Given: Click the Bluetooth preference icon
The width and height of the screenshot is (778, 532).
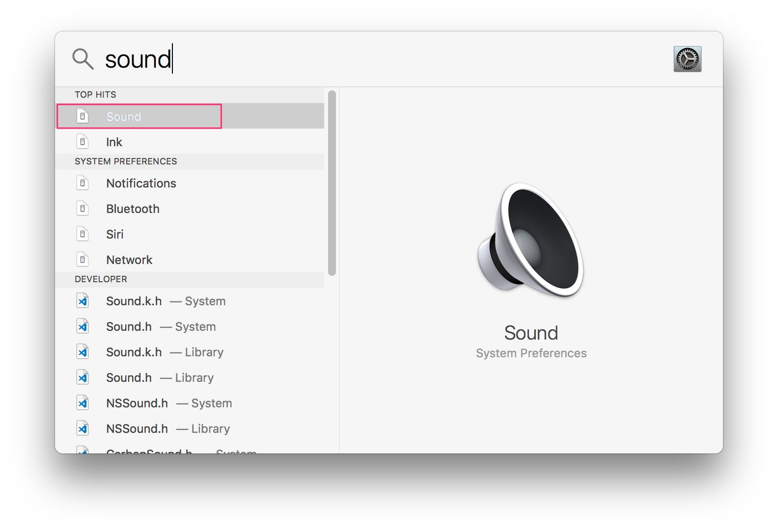Looking at the screenshot, I should pyautogui.click(x=83, y=209).
